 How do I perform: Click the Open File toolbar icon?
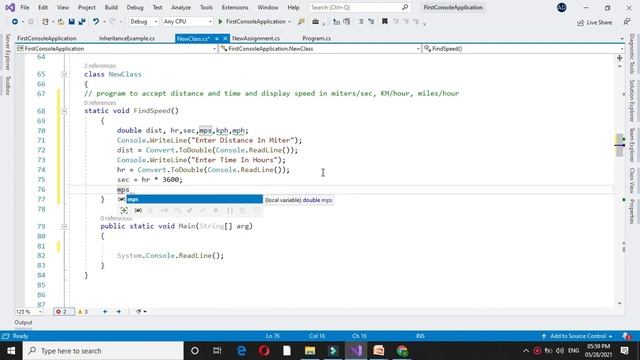coord(61,22)
